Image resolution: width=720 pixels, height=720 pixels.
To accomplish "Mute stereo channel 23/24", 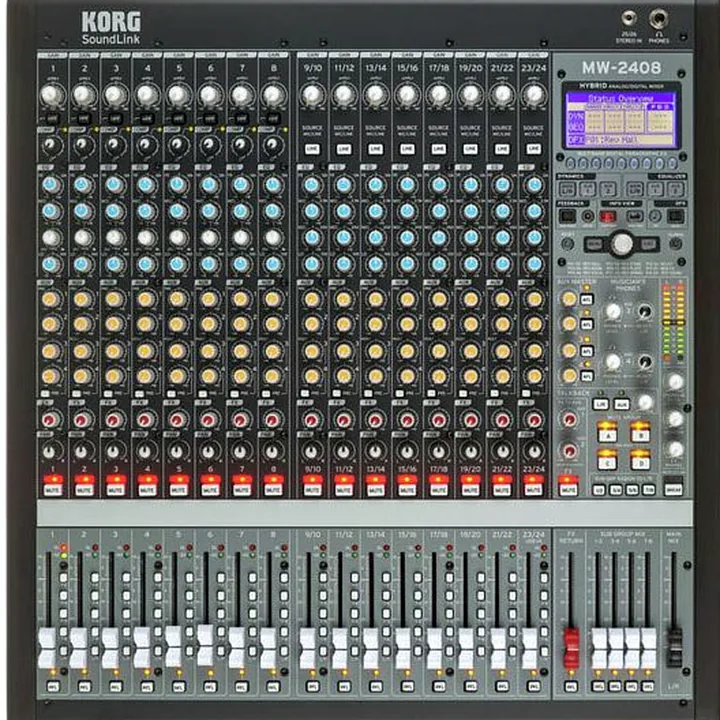I will point(534,485).
